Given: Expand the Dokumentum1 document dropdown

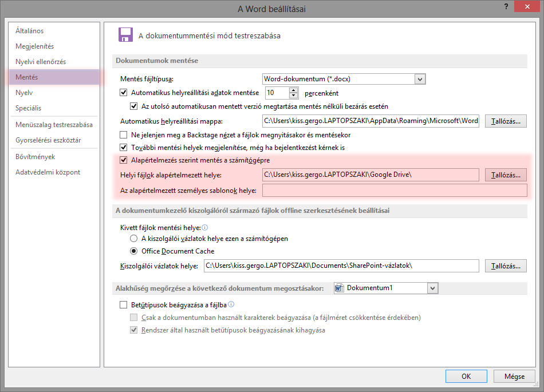Looking at the screenshot, I should [x=432, y=288].
